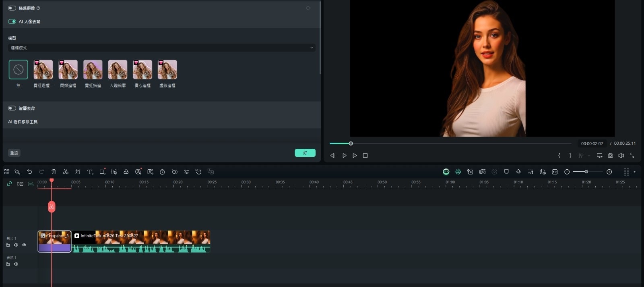Click the speed timer icon in toolbar
644x287 pixels.
pyautogui.click(x=162, y=172)
